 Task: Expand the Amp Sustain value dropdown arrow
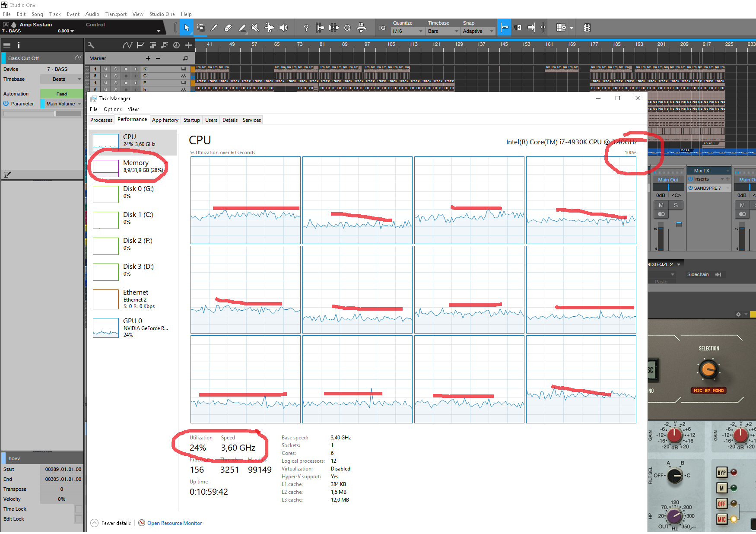[x=72, y=31]
